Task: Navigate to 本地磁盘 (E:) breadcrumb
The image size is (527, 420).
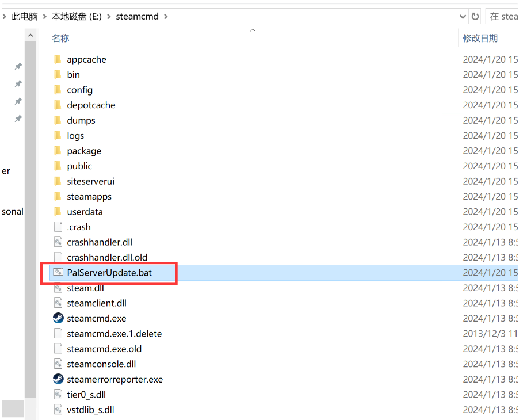Action: click(x=77, y=16)
